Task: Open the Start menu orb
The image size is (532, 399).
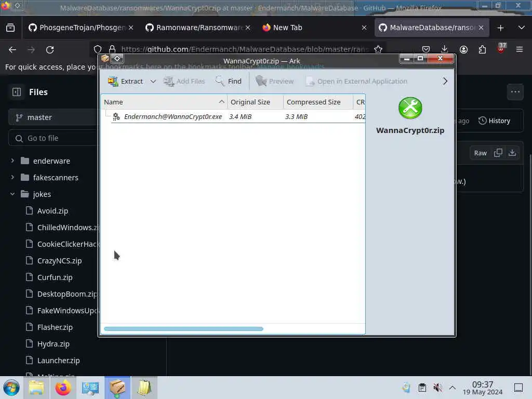Action: pos(11,388)
